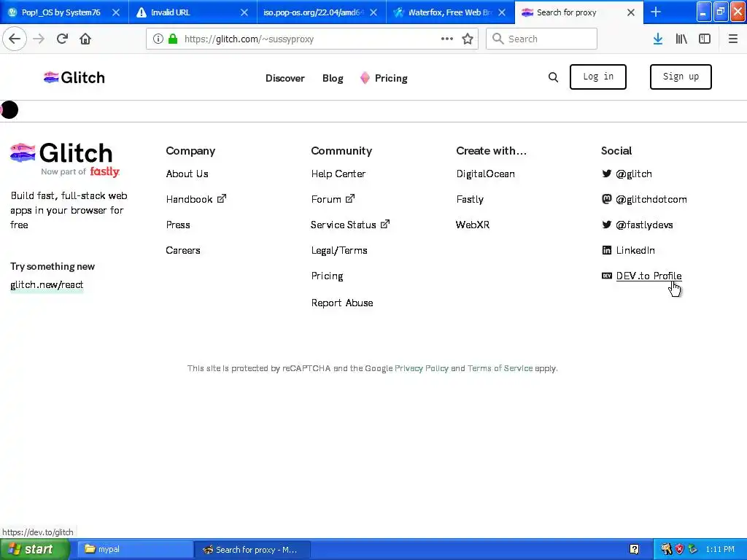
Task: Click the help question-mark tray icon
Action: click(634, 549)
